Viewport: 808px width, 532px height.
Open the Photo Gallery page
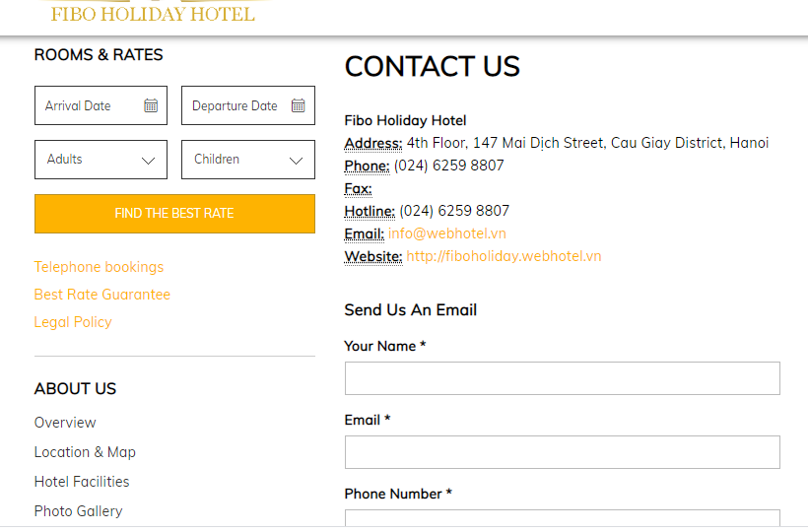[x=78, y=511]
